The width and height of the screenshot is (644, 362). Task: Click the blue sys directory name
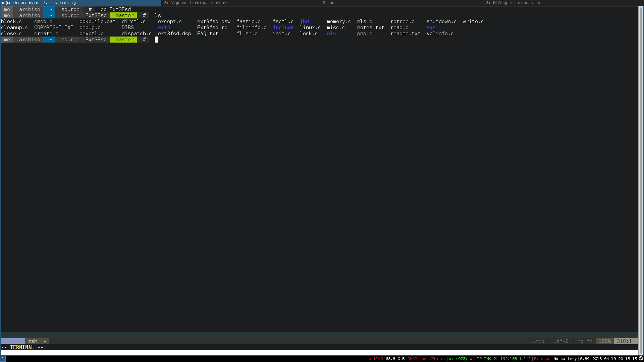[x=431, y=27]
